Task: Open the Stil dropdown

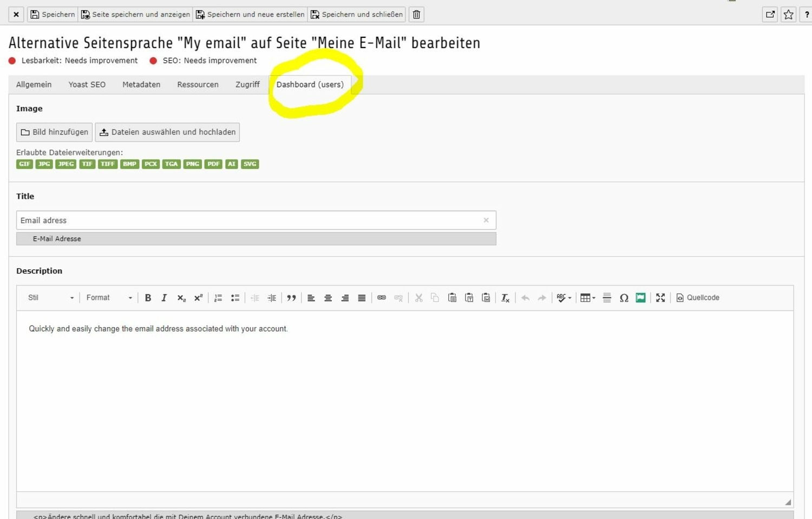Action: click(50, 298)
